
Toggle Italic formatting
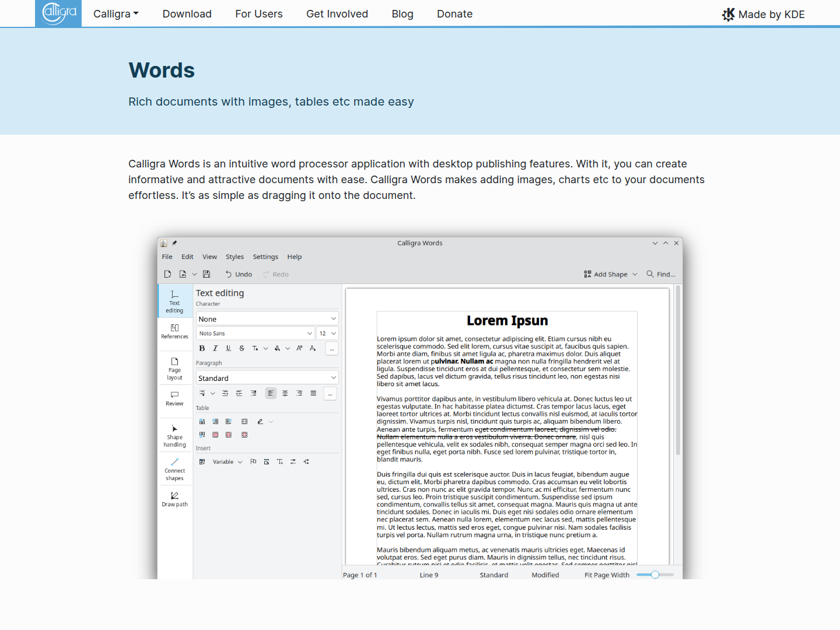pyautogui.click(x=215, y=348)
